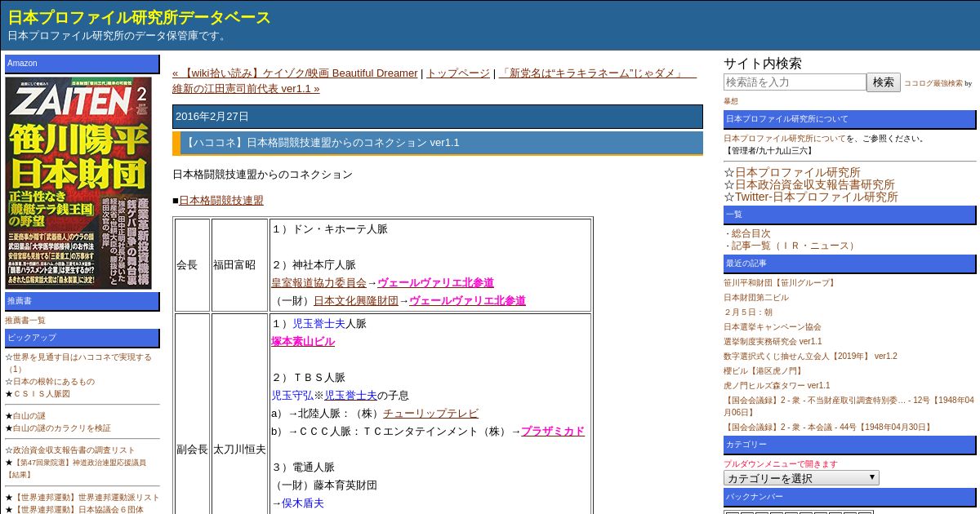Screen dimensions: 980x514
Task: Open 国会会議録 本会議 44号 link
Action: pos(828,428)
